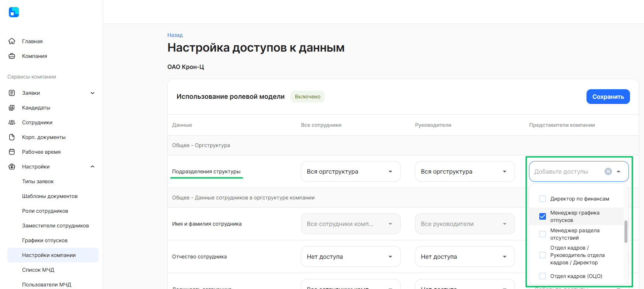The image size is (644, 289).
Task: Click Подразделения структуры row label
Action: [x=206, y=171]
